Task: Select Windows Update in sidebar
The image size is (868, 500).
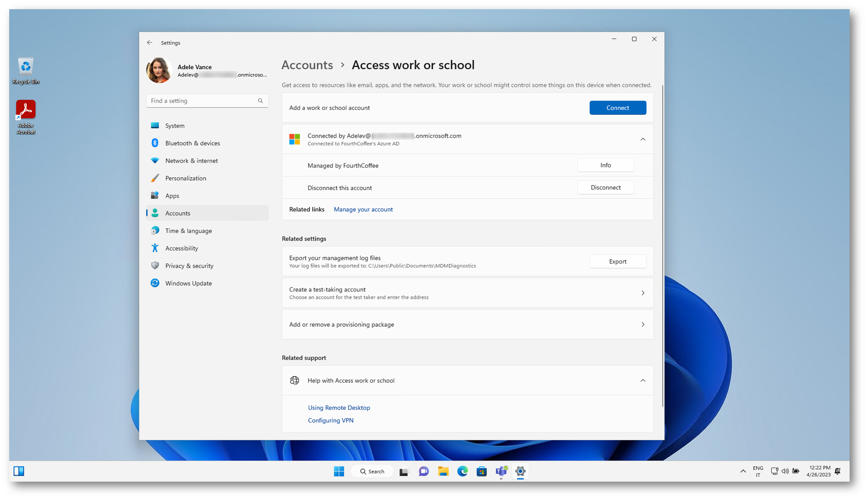Action: click(188, 283)
